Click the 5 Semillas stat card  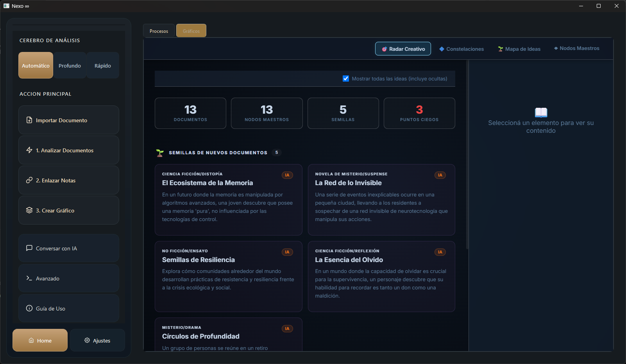click(343, 113)
